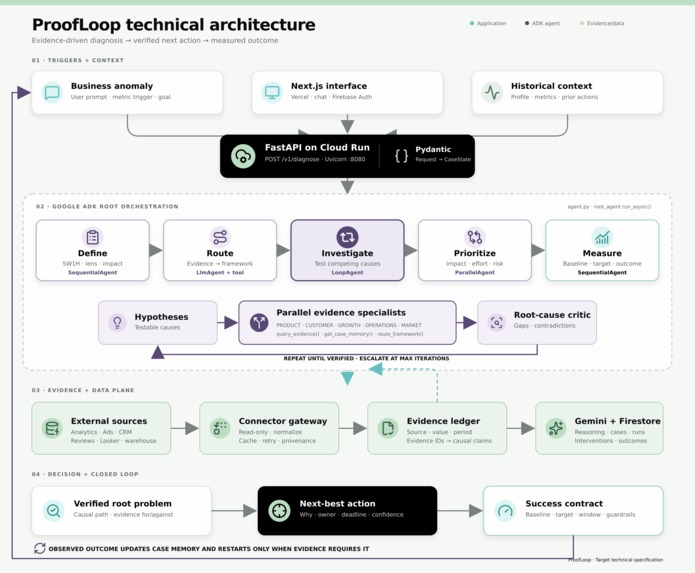Click the Route stage title
The height and width of the screenshot is (573, 695).
[220, 253]
